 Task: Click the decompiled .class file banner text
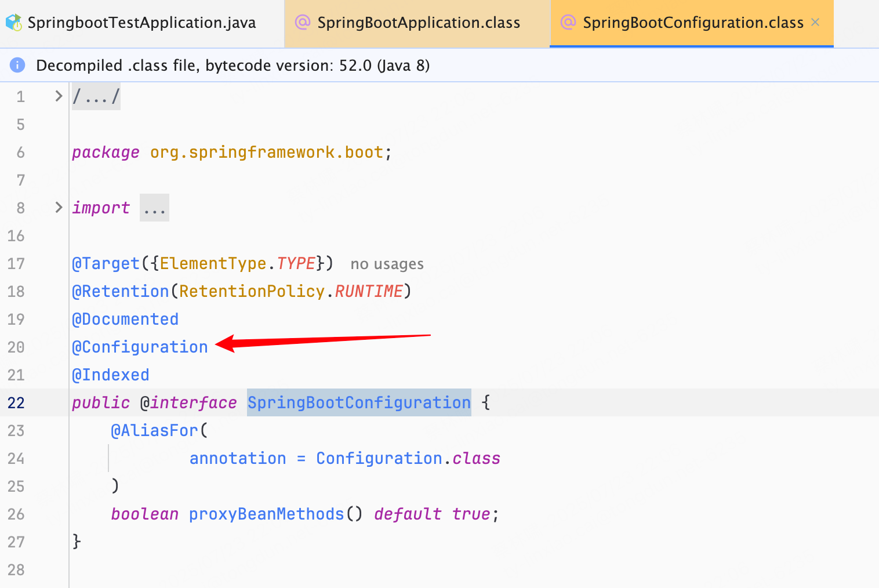[233, 65]
